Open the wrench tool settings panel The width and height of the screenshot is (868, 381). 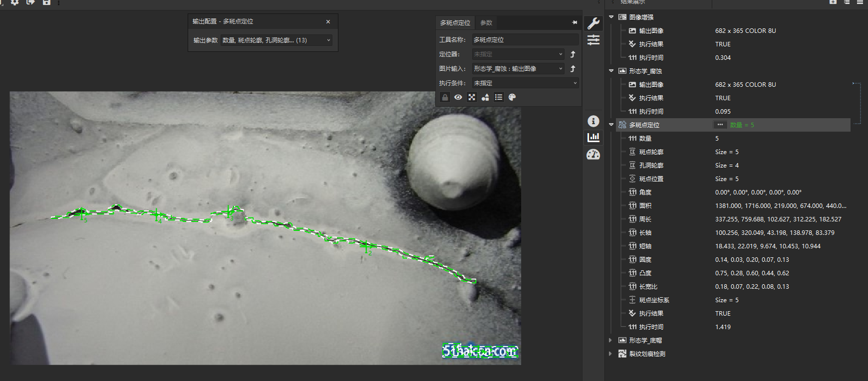(593, 23)
